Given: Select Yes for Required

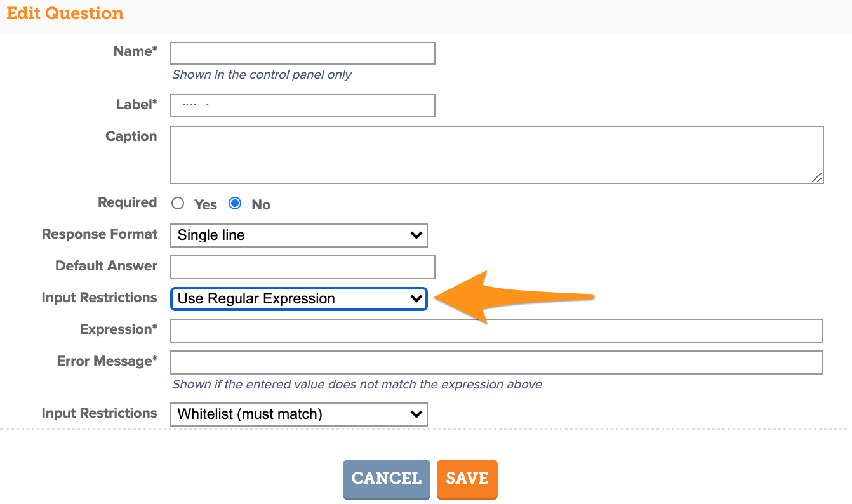Looking at the screenshot, I should [178, 204].
